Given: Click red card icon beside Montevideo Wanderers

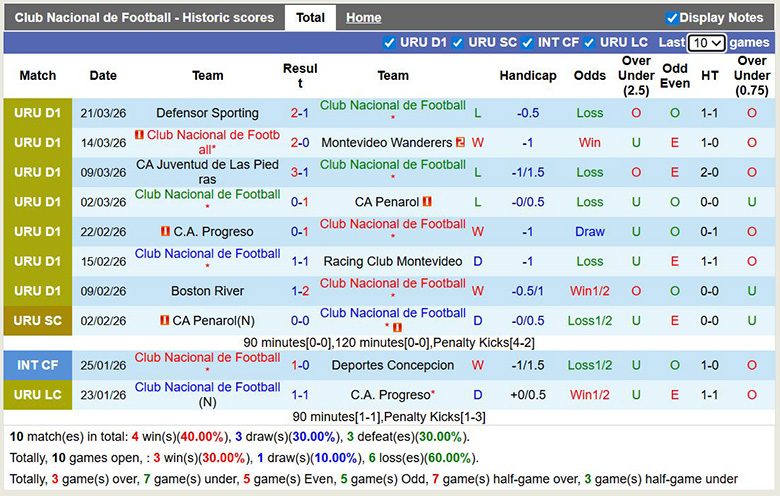Looking at the screenshot, I should coord(460,143).
